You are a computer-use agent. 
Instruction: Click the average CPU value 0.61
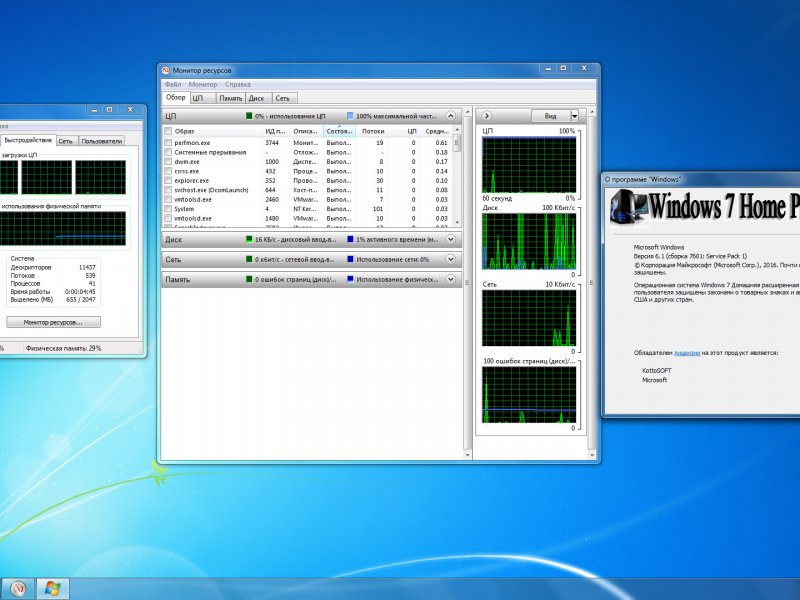[442, 143]
